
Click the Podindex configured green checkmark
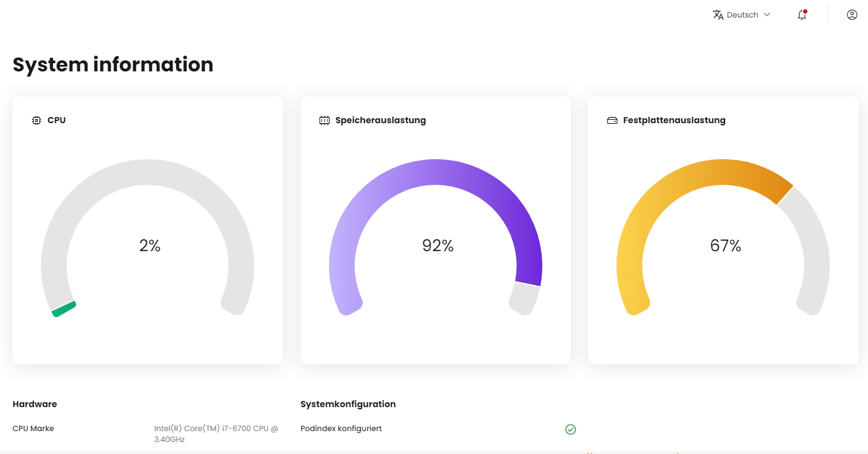[x=571, y=429]
